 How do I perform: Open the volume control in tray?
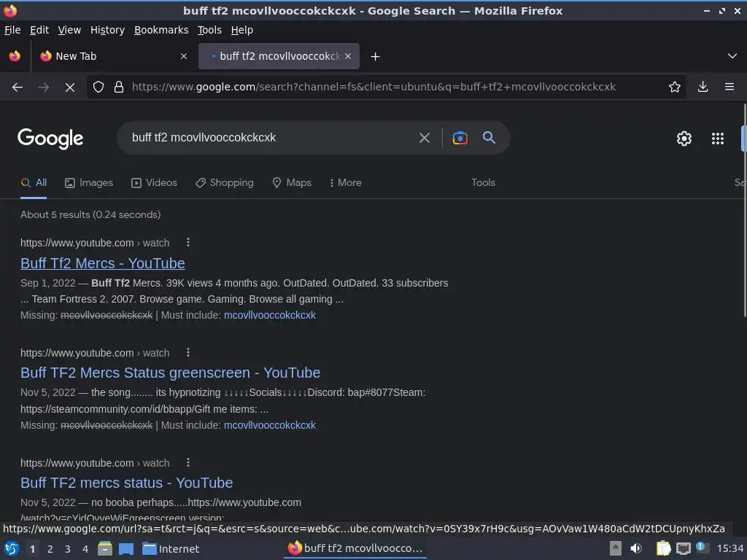[636, 548]
